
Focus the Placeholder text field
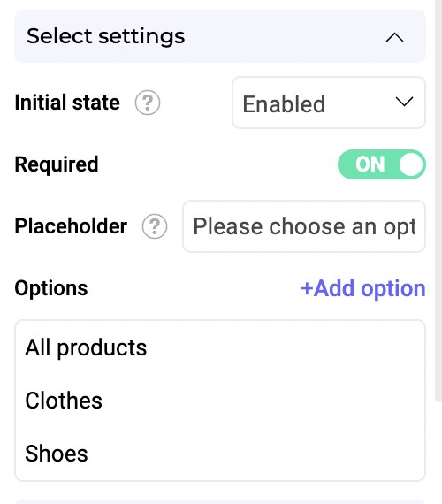point(304,226)
